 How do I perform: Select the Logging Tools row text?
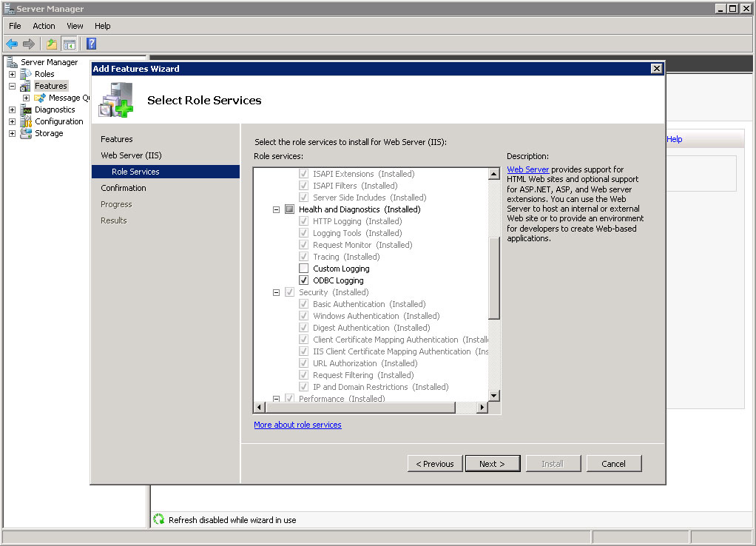357,233
